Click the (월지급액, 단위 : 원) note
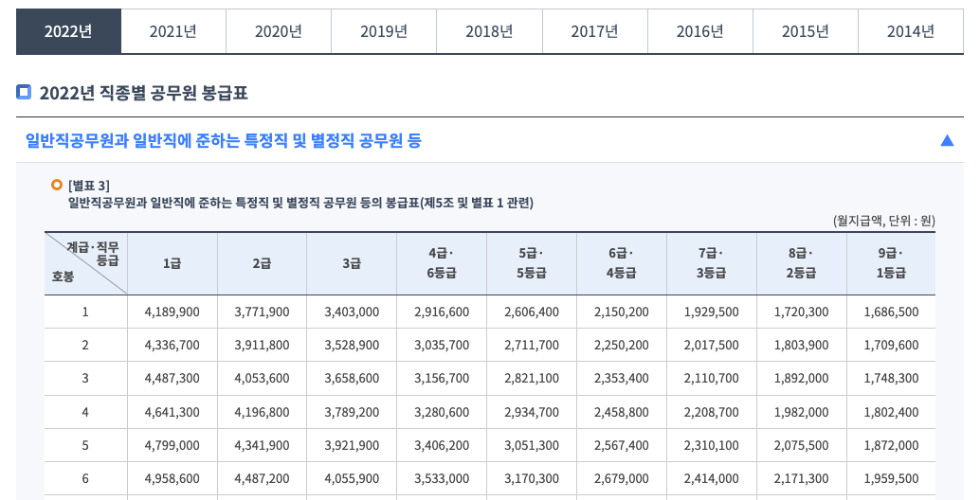Image resolution: width=980 pixels, height=500 pixels. [883, 221]
